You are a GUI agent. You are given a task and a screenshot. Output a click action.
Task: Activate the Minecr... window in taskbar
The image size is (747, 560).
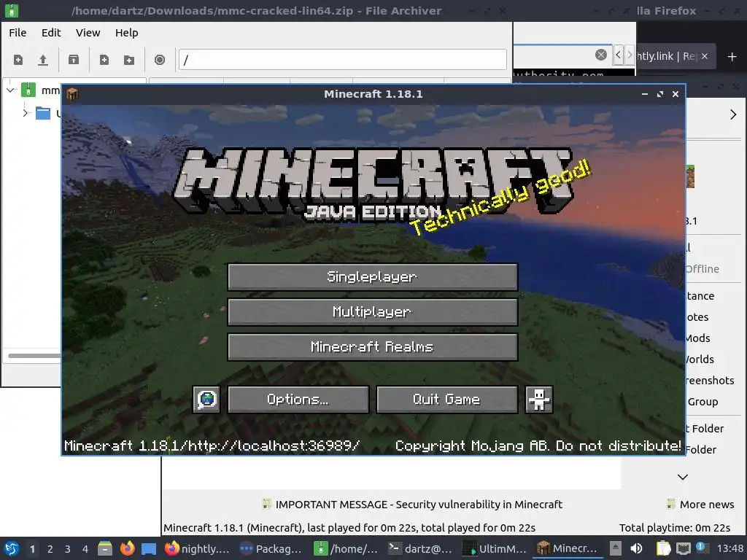(x=568, y=548)
